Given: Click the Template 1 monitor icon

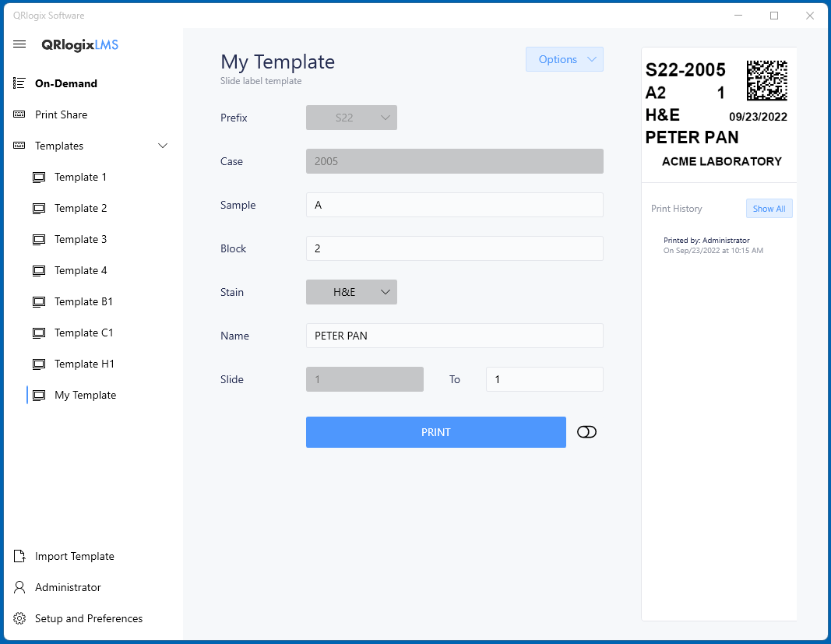Looking at the screenshot, I should (39, 177).
